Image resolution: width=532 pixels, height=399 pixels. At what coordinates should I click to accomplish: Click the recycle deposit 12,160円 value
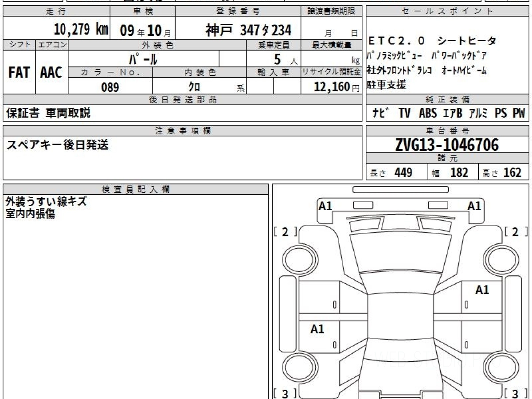click(331, 87)
